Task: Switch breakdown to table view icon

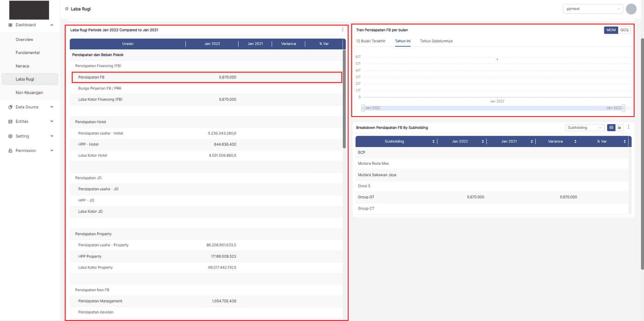Action: [611, 128]
